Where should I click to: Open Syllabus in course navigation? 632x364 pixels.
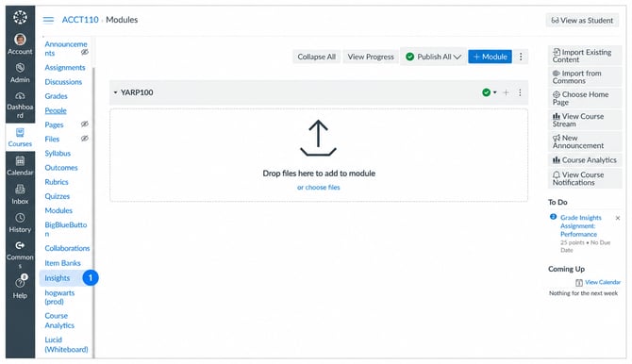(58, 153)
